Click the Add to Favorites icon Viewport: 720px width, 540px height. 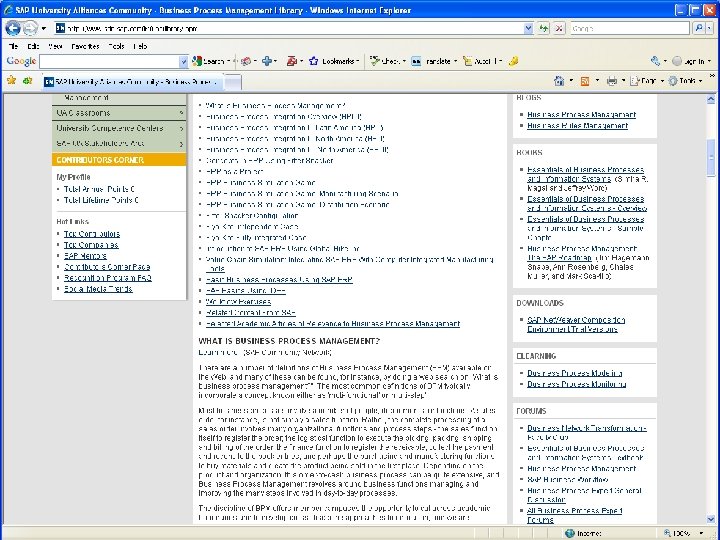28,81
